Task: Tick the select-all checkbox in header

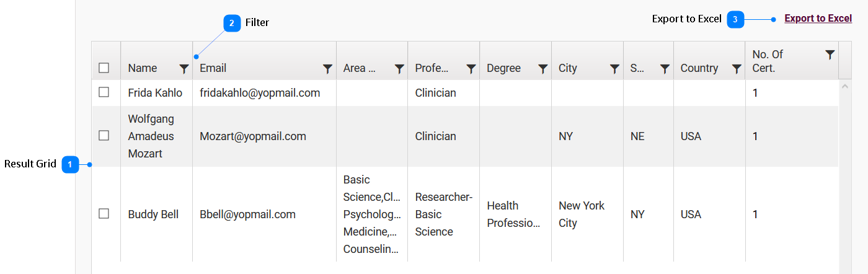Action: pos(104,68)
